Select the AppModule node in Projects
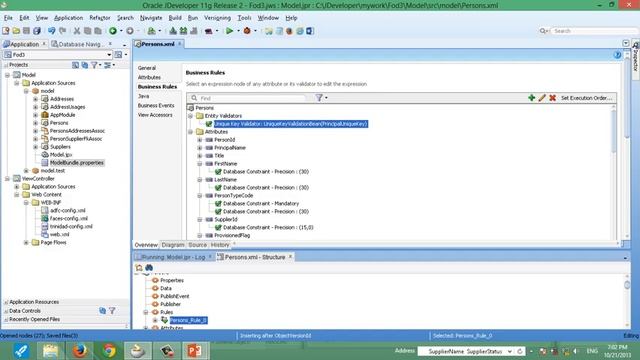 click(62, 115)
